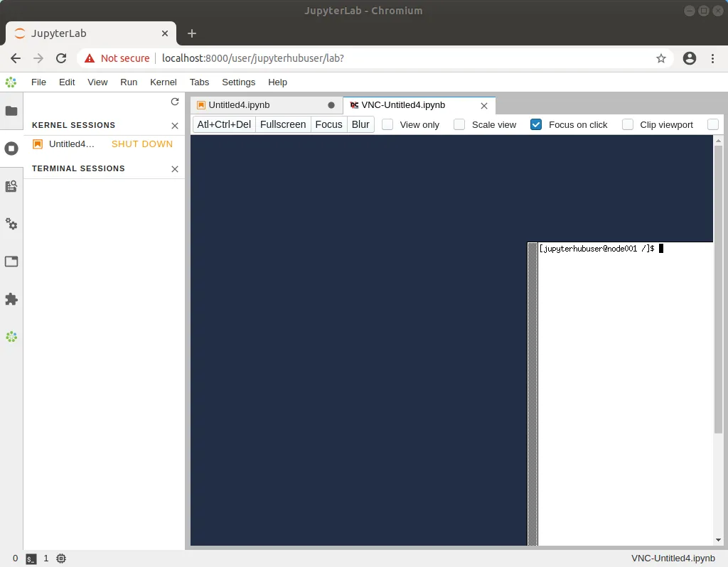Open the Run menu

coord(129,82)
